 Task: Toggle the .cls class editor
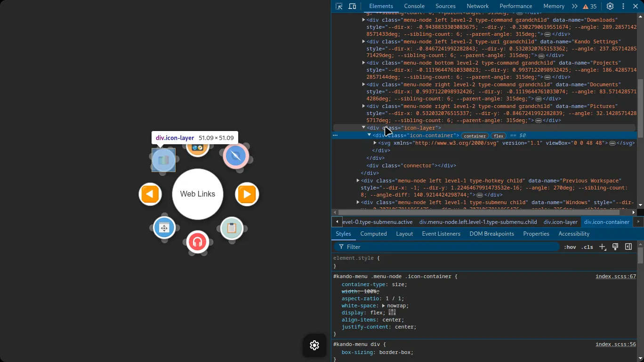coord(587,247)
